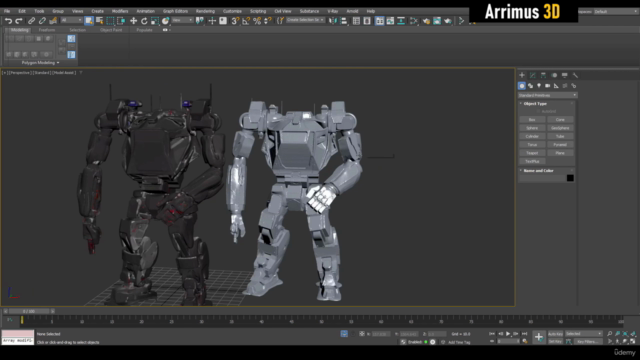This screenshot has width=640, height=360.
Task: Open the selection filter 'All' dropdown
Action: click(71, 20)
